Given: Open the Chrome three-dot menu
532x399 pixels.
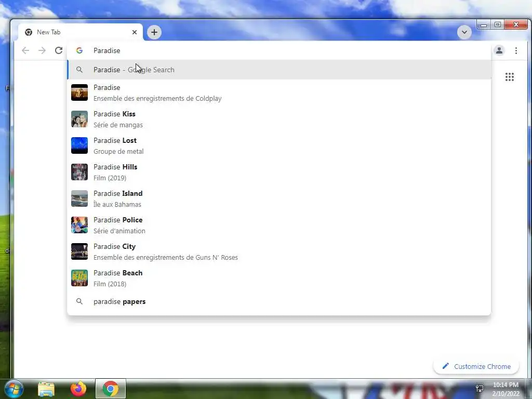Looking at the screenshot, I should pyautogui.click(x=516, y=50).
